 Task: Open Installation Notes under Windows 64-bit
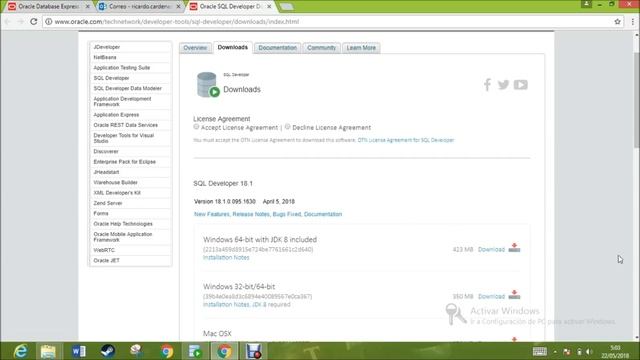226,258
